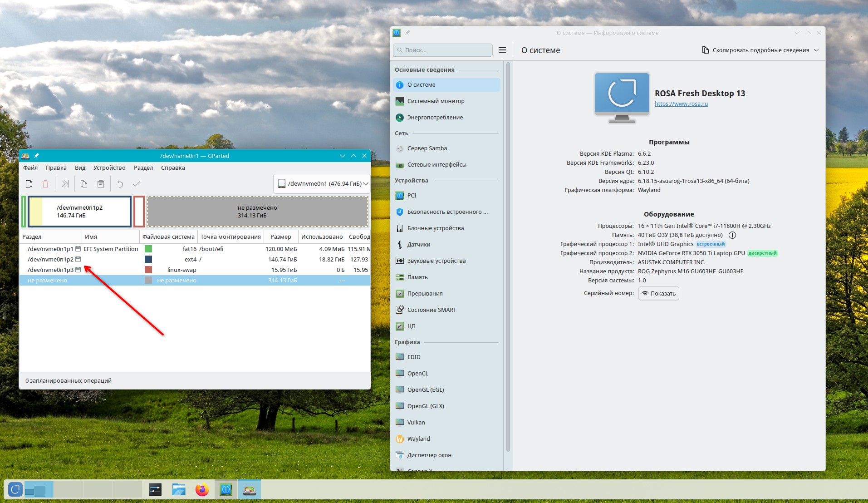The width and height of the screenshot is (868, 503).
Task: Switch to GParted via its taskbar icon
Action: coord(249,490)
